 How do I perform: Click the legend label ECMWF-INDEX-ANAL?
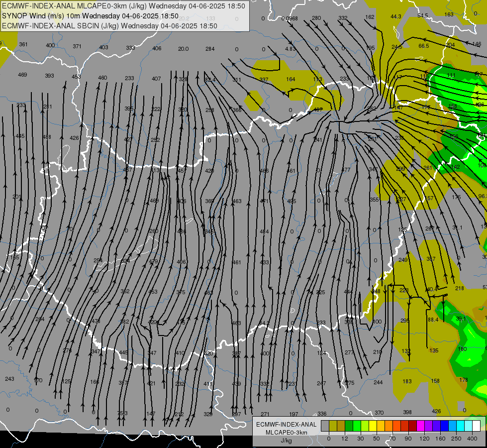[x=287, y=425]
